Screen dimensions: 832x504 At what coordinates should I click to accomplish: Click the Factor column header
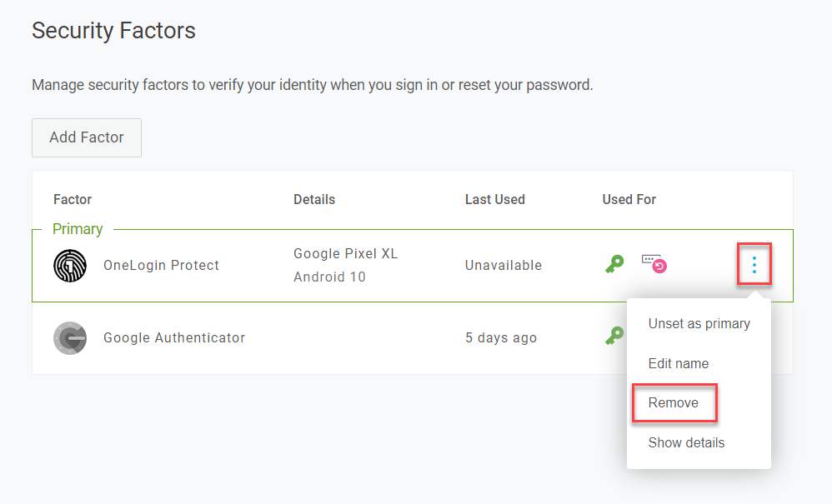click(x=72, y=199)
